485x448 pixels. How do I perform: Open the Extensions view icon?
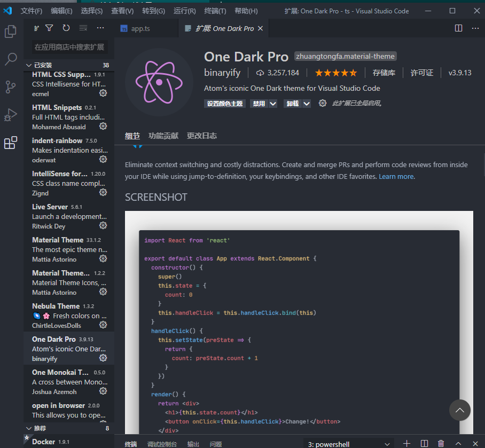11,143
